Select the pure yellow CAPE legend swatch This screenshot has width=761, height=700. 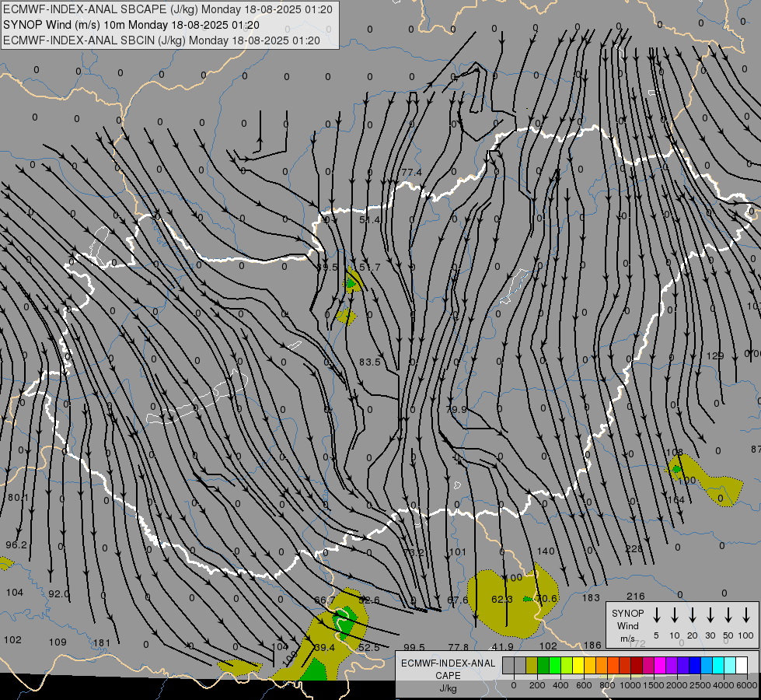point(578,665)
